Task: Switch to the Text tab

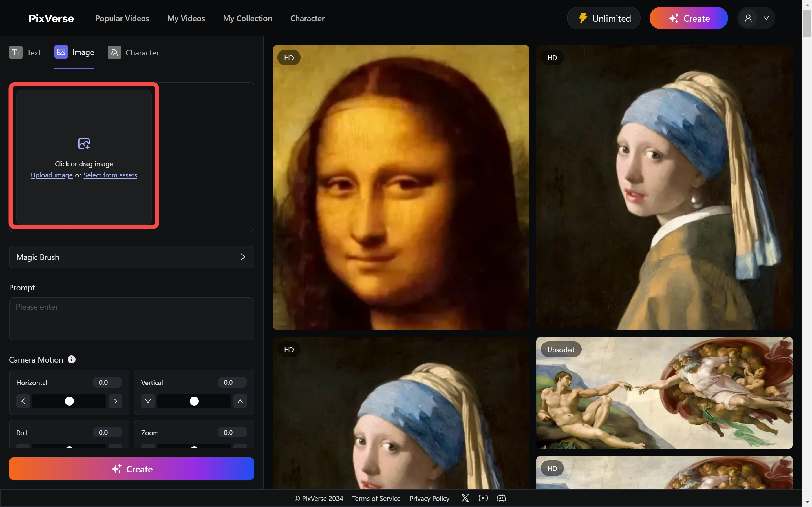Action: (x=25, y=53)
